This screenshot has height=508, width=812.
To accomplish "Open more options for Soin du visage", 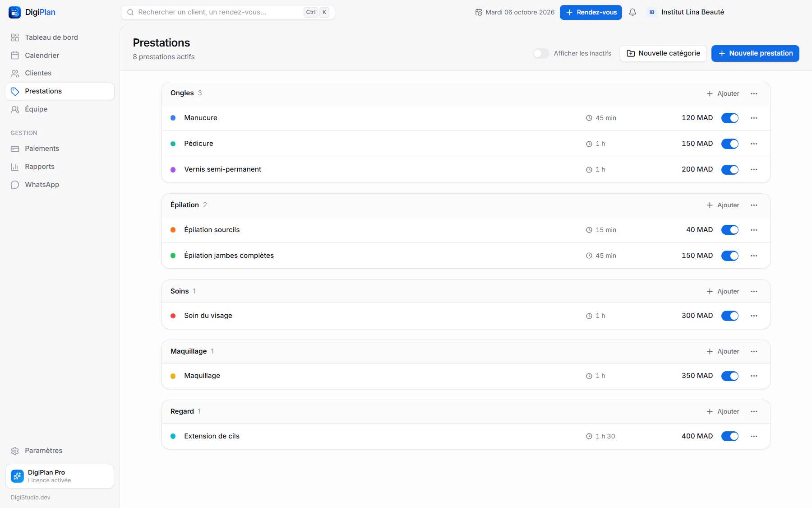I will (754, 316).
